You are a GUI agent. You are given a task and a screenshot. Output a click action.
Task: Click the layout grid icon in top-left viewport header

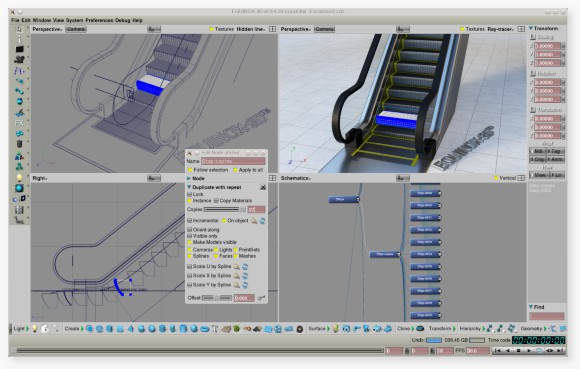point(272,29)
